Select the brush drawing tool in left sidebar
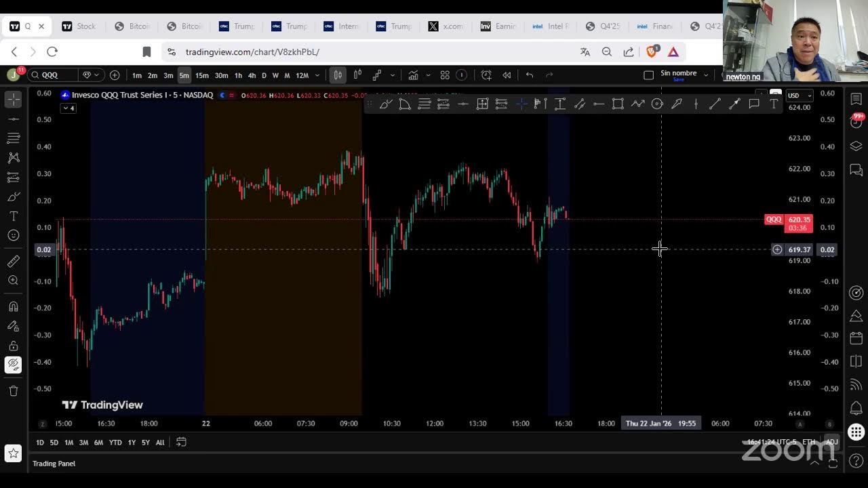 [x=14, y=197]
